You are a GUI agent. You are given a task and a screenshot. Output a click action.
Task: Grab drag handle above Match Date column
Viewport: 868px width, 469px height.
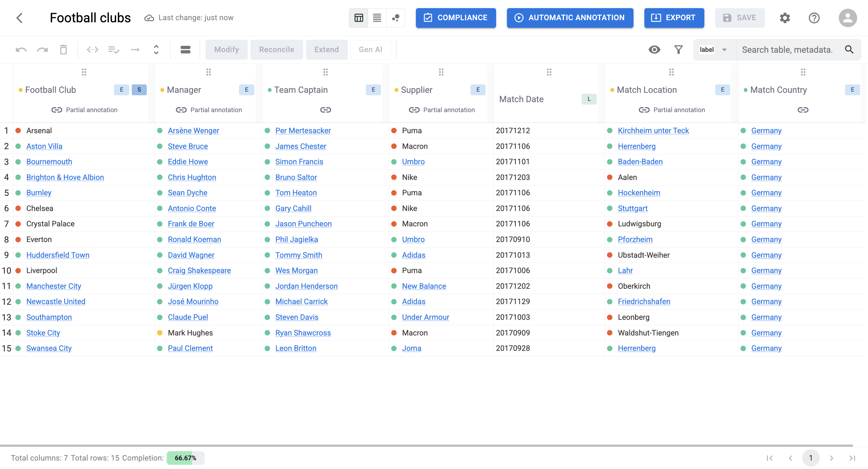(549, 72)
